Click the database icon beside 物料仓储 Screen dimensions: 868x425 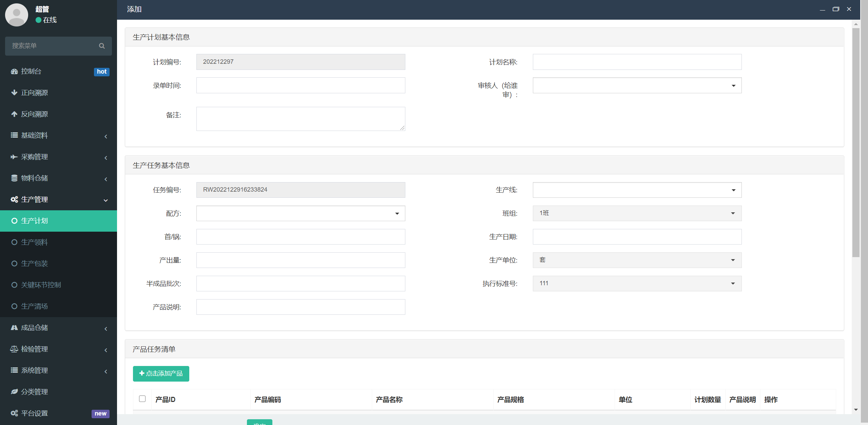14,178
